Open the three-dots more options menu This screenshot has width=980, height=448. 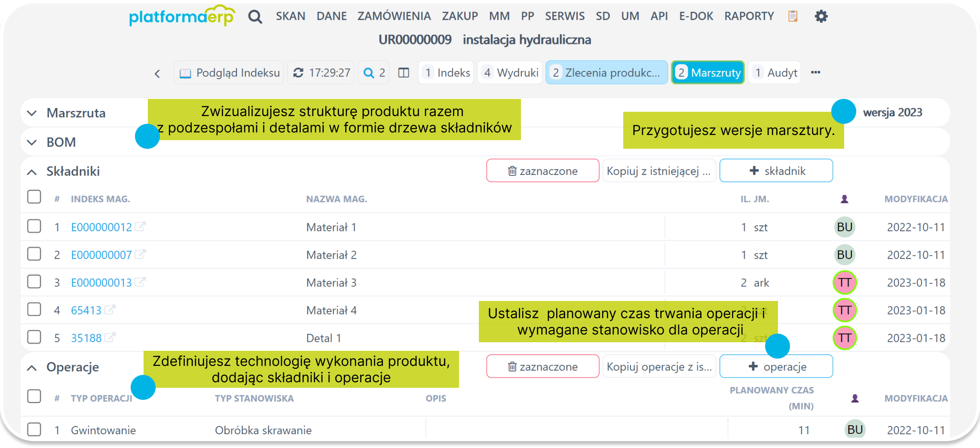tap(815, 72)
